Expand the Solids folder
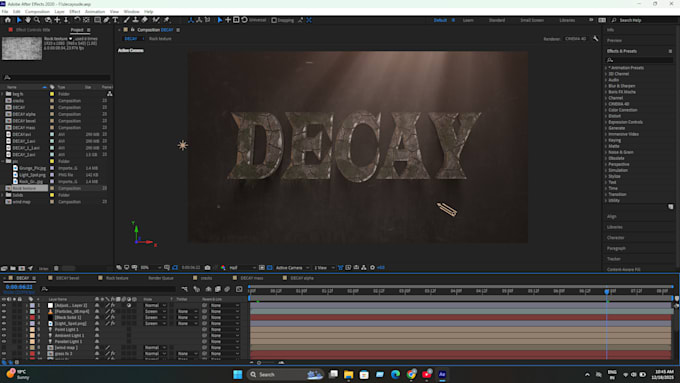The image size is (680, 383). point(3,195)
